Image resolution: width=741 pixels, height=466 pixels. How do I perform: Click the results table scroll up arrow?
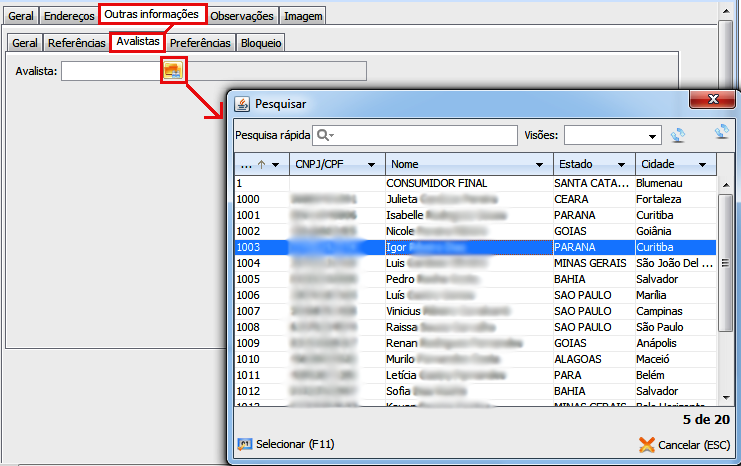[x=725, y=185]
